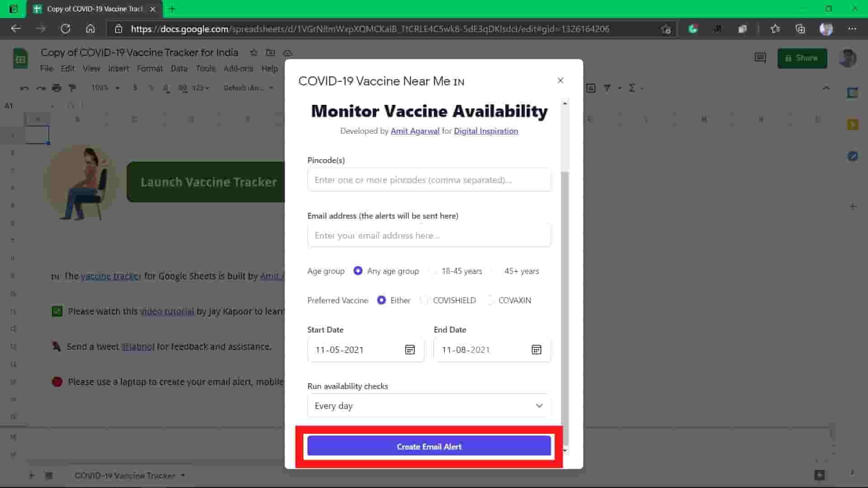
Task: Open the Digital Inspiration link
Action: (x=486, y=131)
